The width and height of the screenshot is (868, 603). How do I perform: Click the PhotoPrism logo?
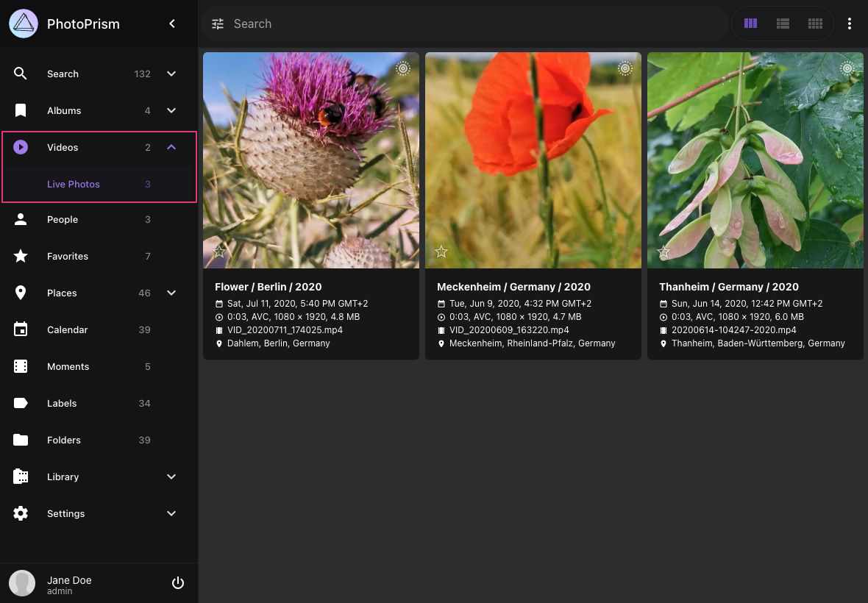click(x=23, y=23)
